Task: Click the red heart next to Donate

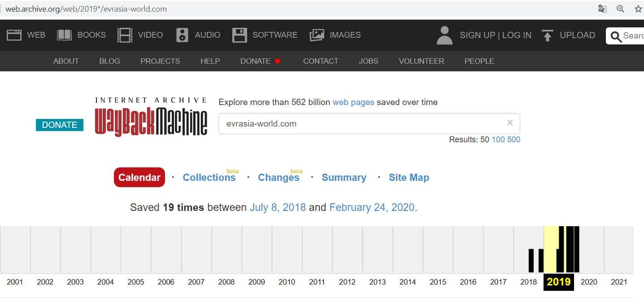Action: [x=278, y=61]
